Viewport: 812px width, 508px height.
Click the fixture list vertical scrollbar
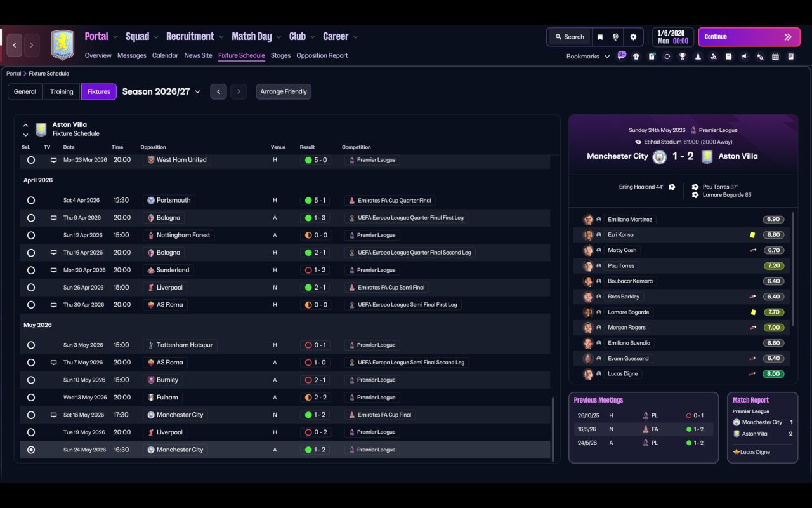click(553, 429)
